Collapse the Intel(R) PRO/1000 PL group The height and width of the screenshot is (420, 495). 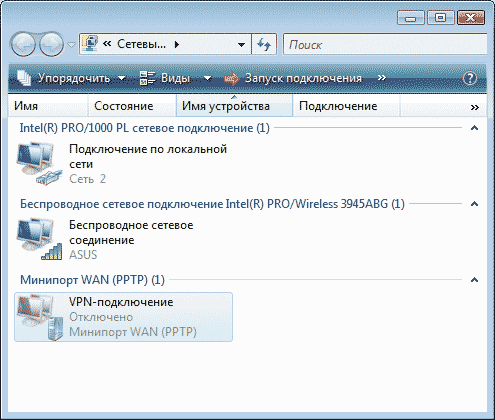pos(474,128)
